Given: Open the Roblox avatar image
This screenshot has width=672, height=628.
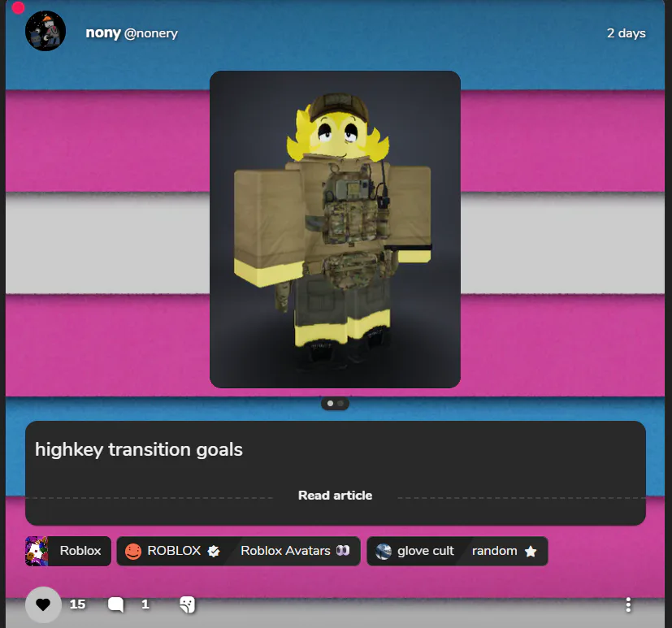Looking at the screenshot, I should click(335, 230).
